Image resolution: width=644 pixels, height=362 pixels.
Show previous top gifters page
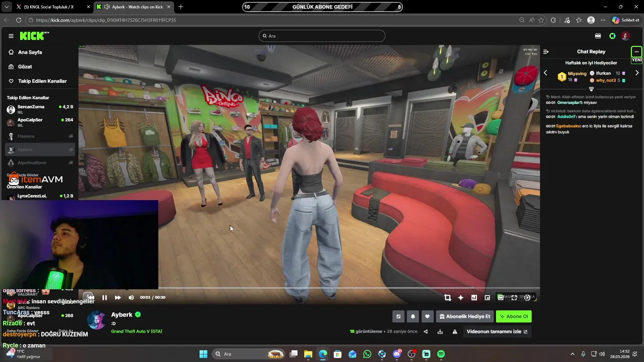pyautogui.click(x=545, y=73)
